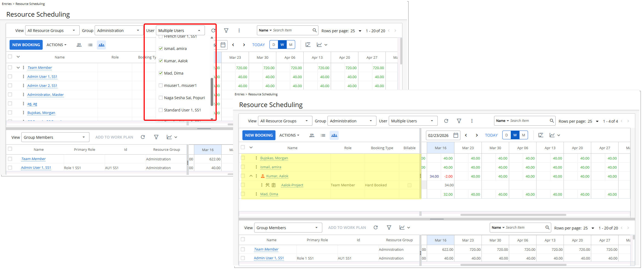Click the refresh icon beside Multiple Users

point(446,121)
